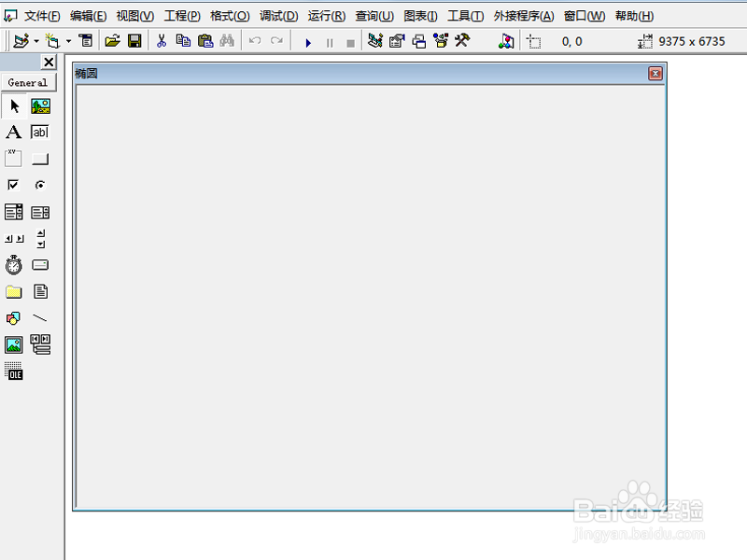This screenshot has height=560, width=747.
Task: Select the Line control tool
Action: pyautogui.click(x=40, y=317)
